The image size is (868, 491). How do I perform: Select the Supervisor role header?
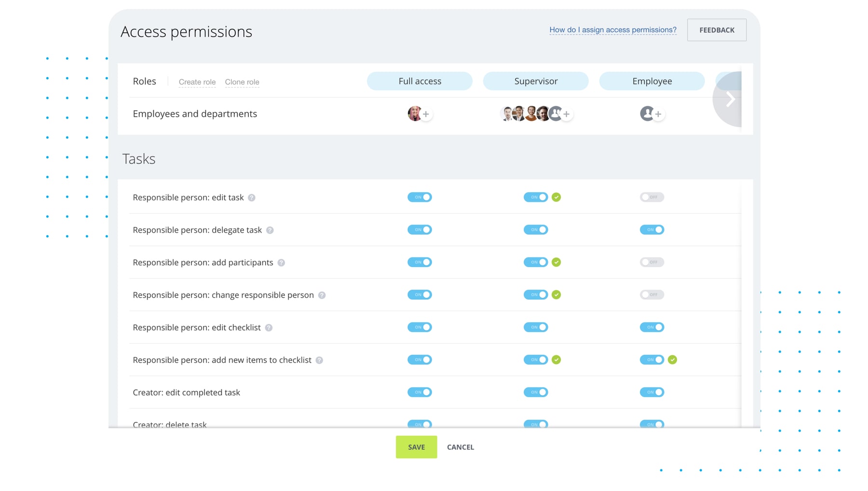[536, 81]
